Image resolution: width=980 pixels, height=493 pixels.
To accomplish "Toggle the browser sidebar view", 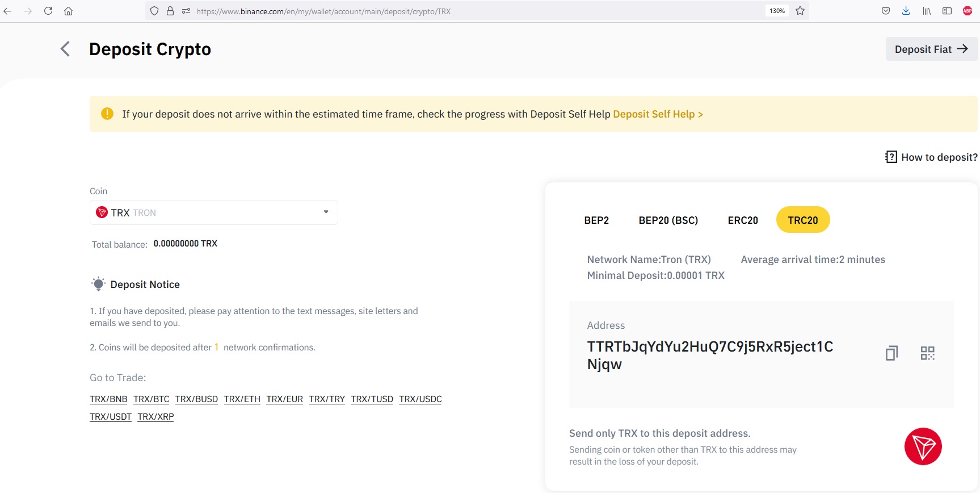I will (x=947, y=11).
